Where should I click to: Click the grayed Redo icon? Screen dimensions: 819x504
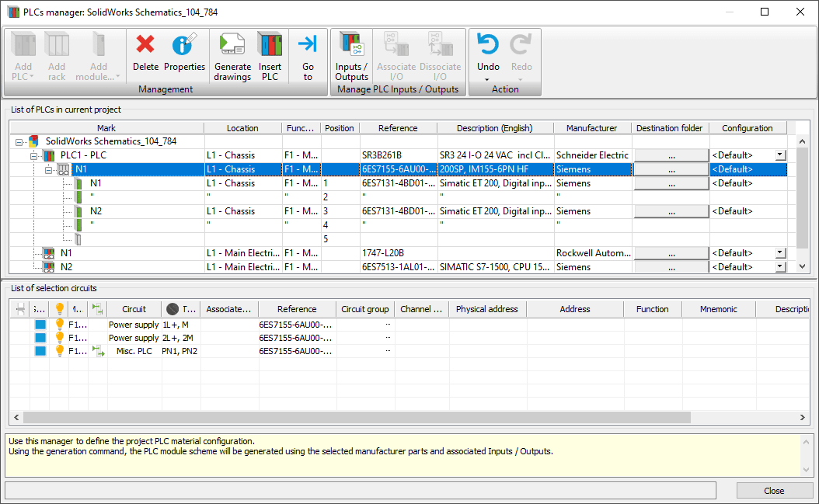point(521,44)
